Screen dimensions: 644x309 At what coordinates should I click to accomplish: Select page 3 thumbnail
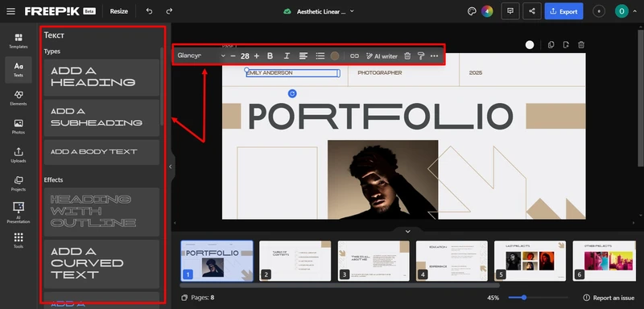pyautogui.click(x=374, y=261)
